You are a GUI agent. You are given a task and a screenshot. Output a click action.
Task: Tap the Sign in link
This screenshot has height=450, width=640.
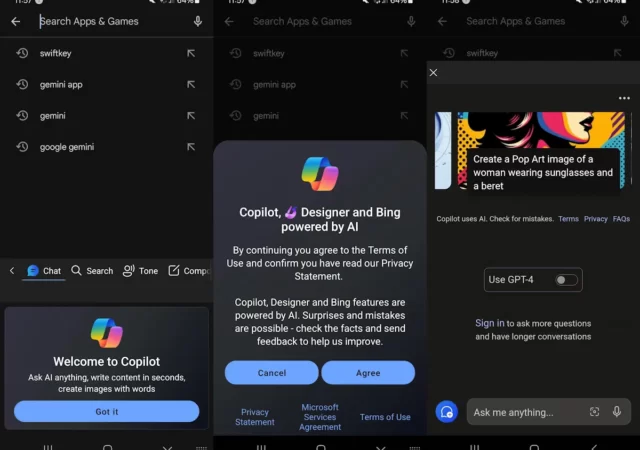[x=489, y=323]
